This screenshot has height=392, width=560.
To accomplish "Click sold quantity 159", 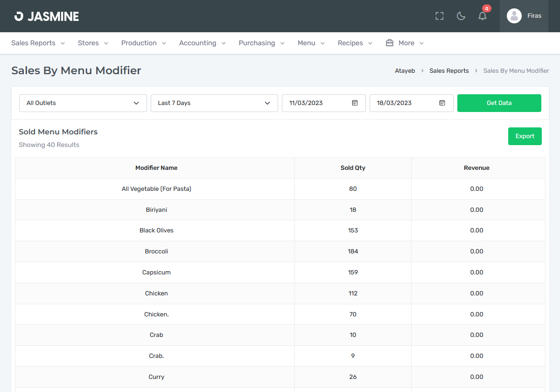I will pos(353,273).
